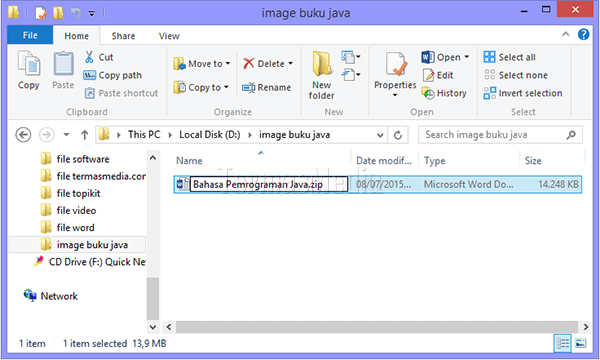Viewport: 600px width, 360px height.
Task: Rename the selected file via ribbon
Action: click(266, 87)
